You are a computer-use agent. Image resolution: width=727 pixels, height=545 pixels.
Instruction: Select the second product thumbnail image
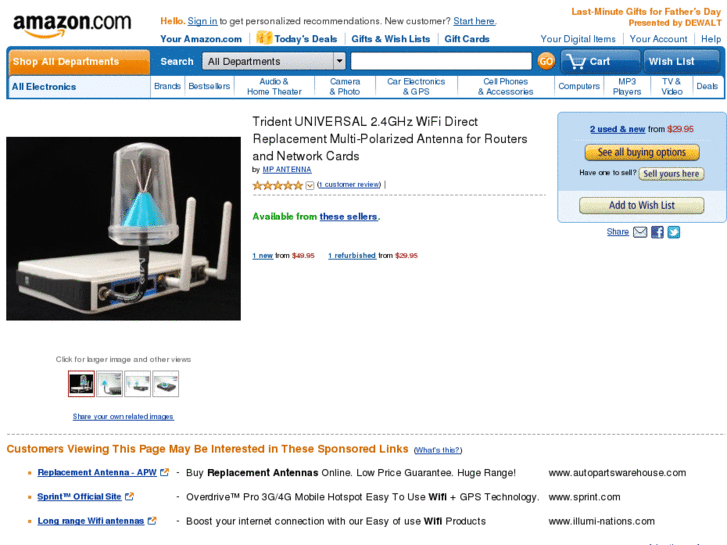tap(109, 384)
